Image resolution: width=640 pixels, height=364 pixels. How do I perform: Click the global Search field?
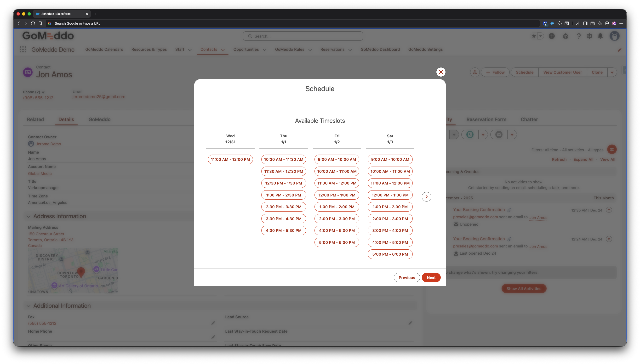pos(303,36)
